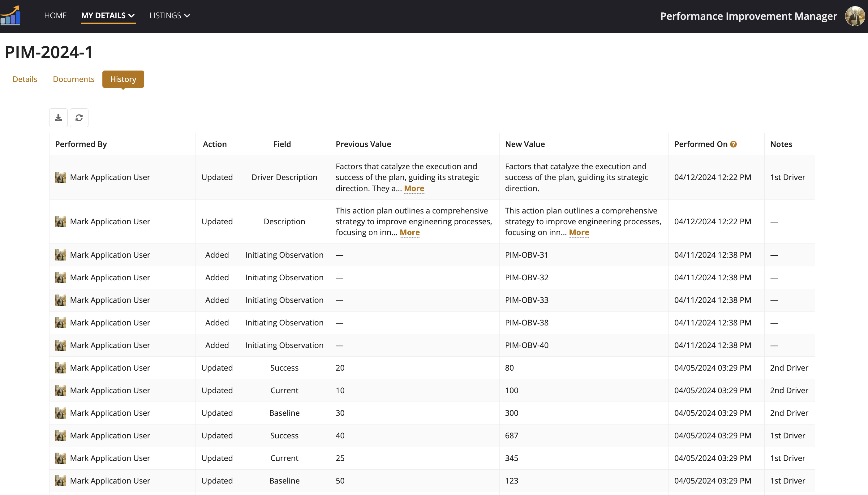Click previous value 50 in Baseline row
Screen dimensions: 868x495
tap(340, 481)
